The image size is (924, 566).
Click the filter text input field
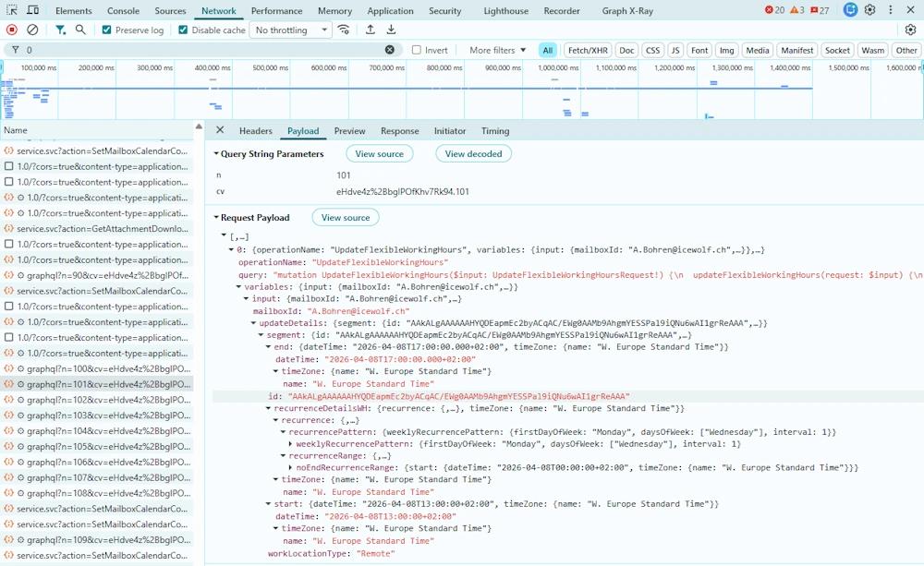[203, 50]
